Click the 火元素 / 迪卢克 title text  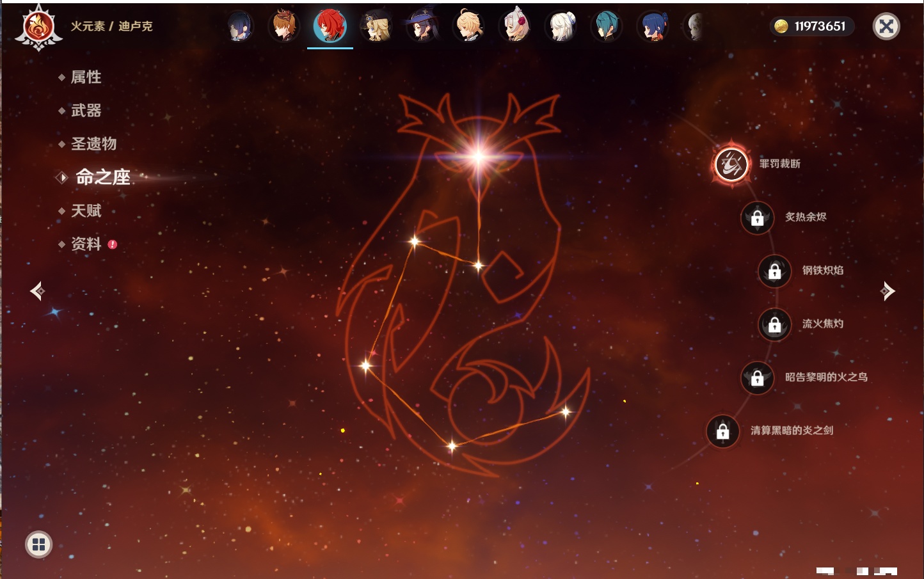coord(112,26)
